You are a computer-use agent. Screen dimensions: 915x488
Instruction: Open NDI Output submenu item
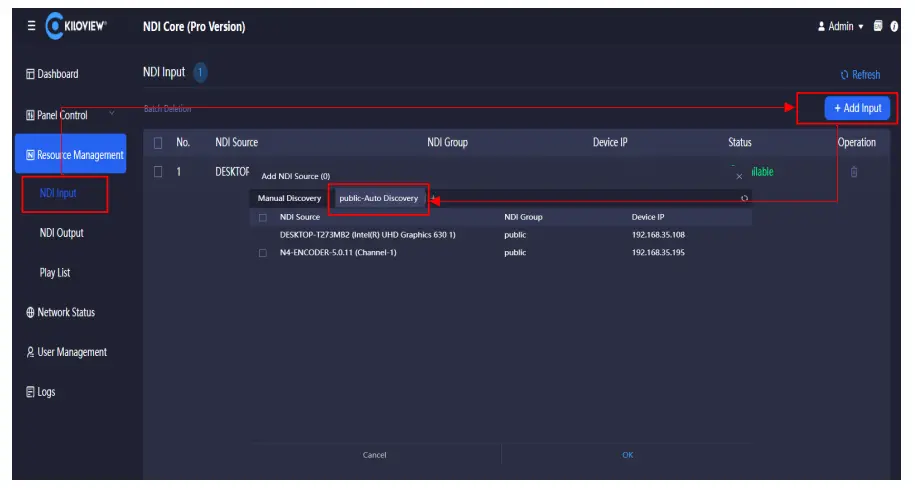pos(61,233)
